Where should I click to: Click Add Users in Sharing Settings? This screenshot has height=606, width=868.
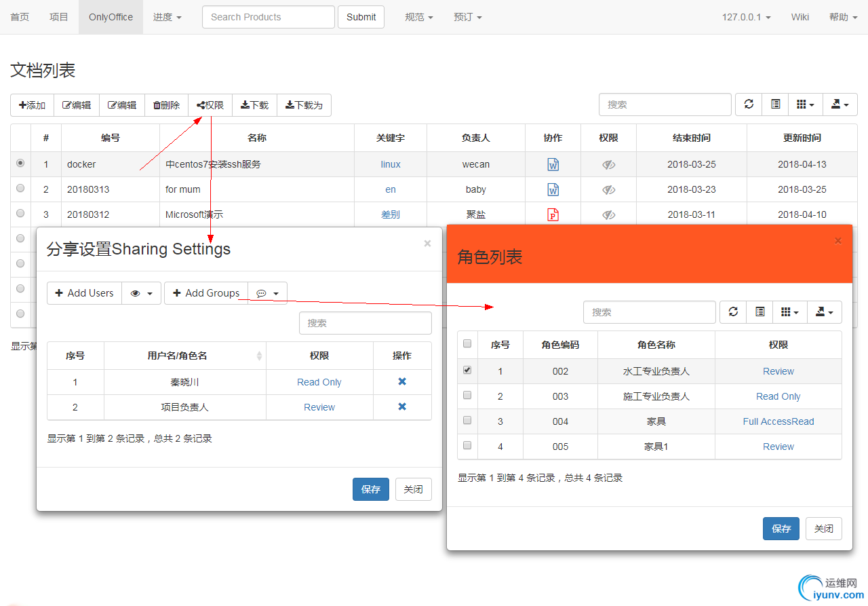coord(84,293)
